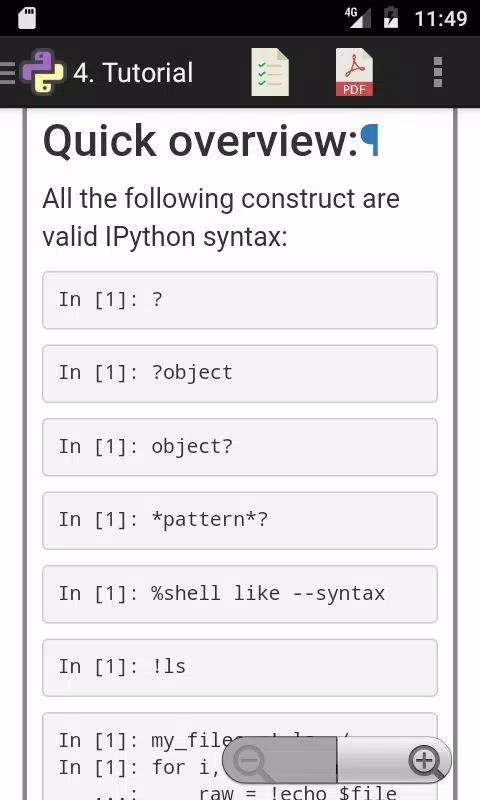Open the hamburger navigation menu
Screen dimensions: 480x800
click(x=7, y=72)
